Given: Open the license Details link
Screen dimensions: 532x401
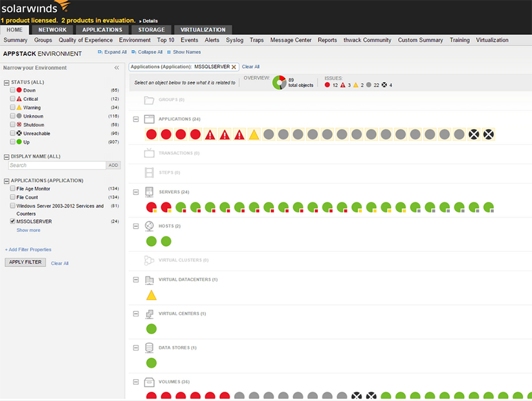Looking at the screenshot, I should point(148,21).
